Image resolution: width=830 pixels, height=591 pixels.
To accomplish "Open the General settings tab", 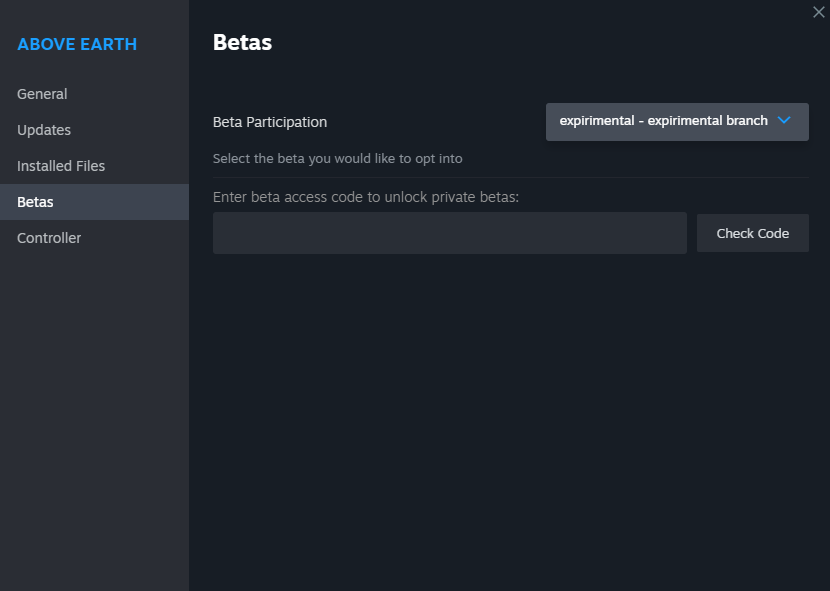I will (42, 94).
